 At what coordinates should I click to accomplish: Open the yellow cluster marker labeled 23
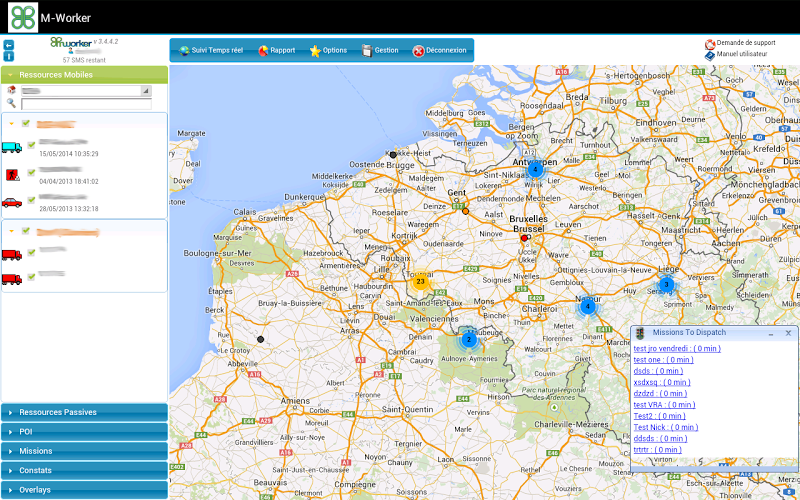420,281
